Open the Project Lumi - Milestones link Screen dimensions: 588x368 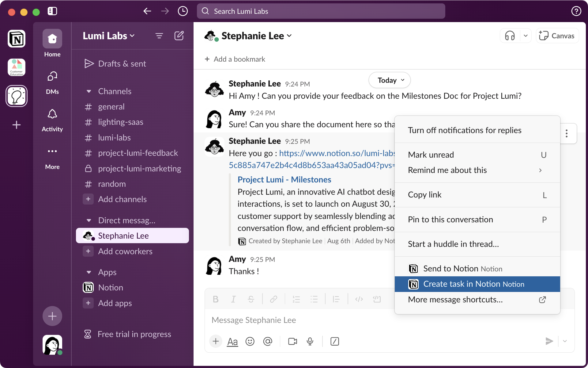[x=284, y=179]
